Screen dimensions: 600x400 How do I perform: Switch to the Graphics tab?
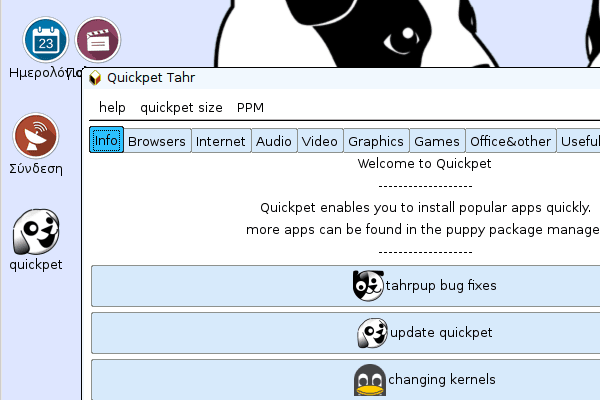pyautogui.click(x=376, y=141)
